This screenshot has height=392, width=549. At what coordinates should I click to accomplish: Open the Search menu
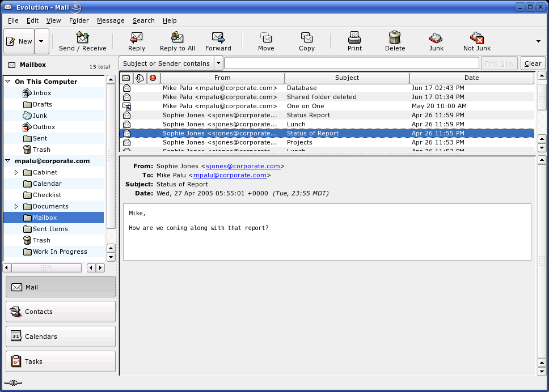[143, 20]
